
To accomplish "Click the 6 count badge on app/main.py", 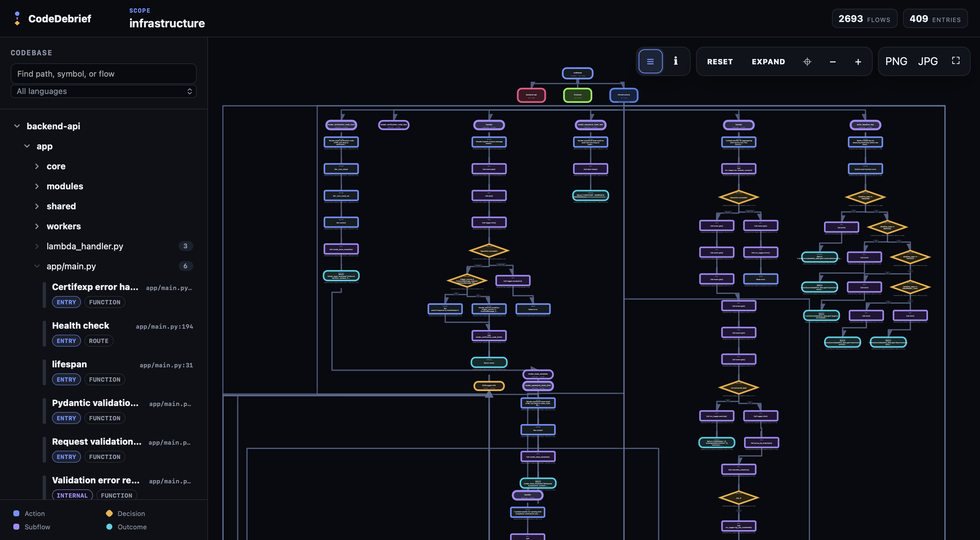I will (x=185, y=266).
